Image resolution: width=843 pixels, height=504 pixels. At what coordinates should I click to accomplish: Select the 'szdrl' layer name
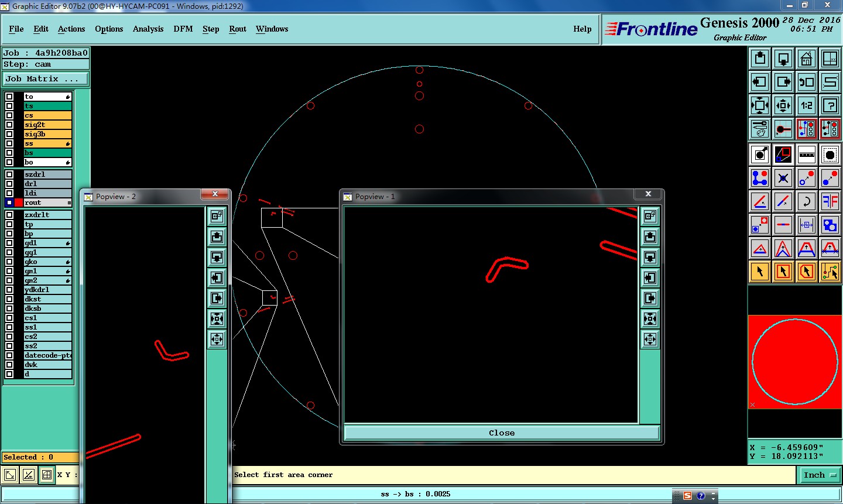[47, 174]
